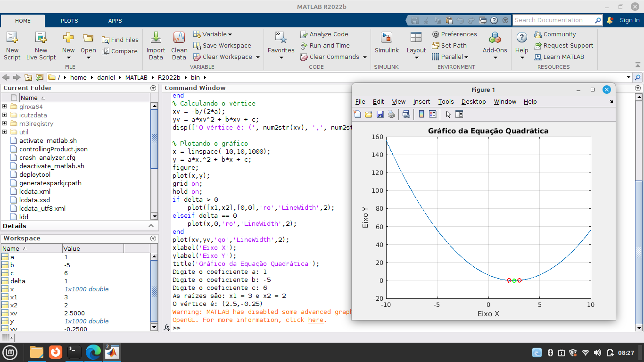Select the HOME tab
The height and width of the screenshot is (362, 644).
23,21
